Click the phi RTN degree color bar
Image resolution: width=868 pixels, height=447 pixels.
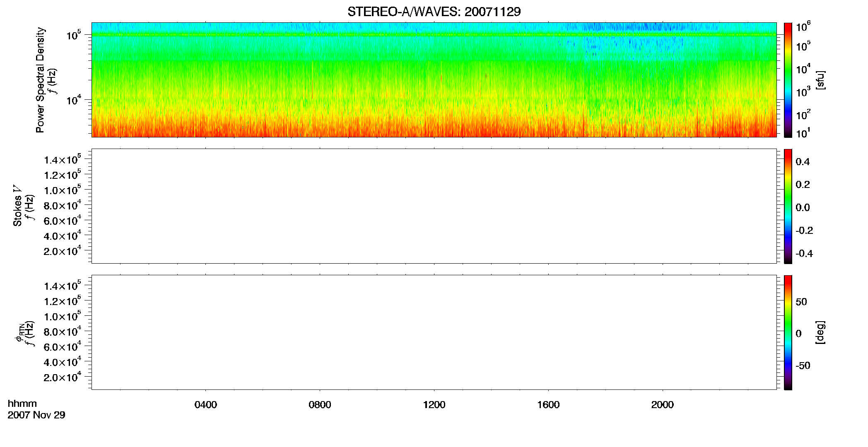pos(788,332)
